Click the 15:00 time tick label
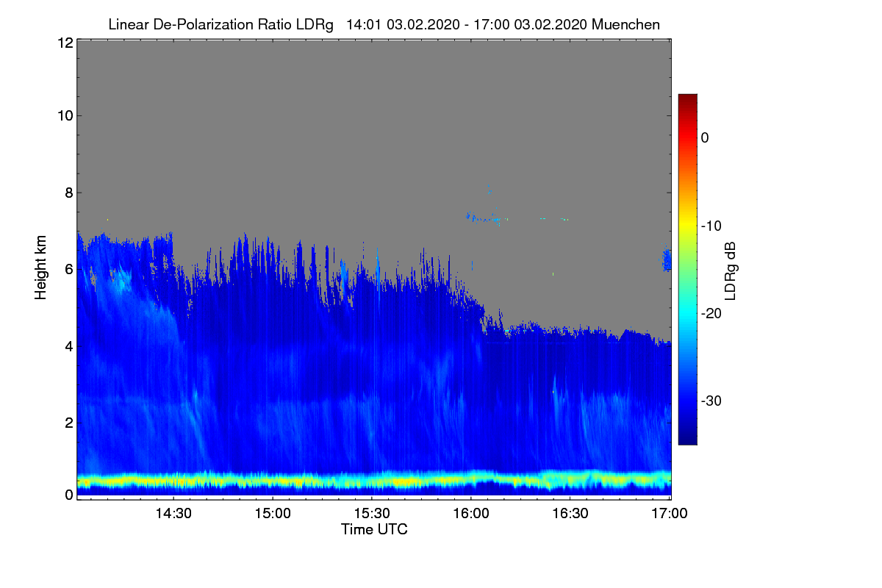Viewport: 882px width, 588px height. [x=273, y=514]
